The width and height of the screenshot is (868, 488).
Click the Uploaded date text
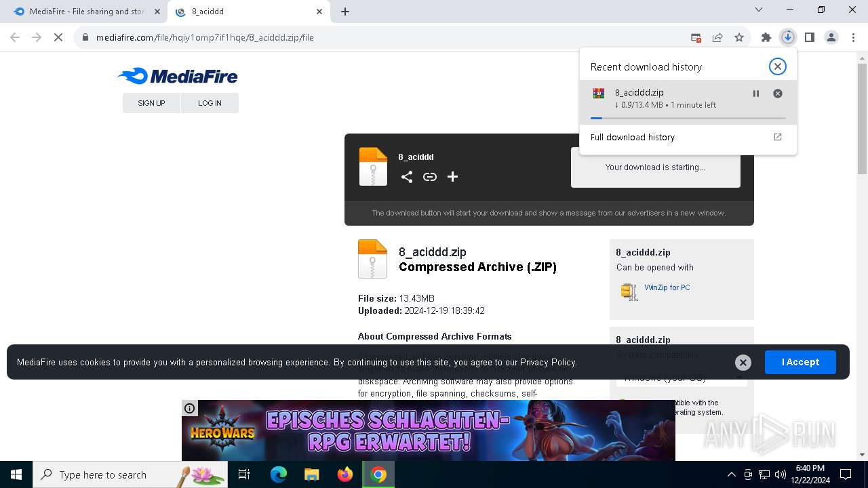click(421, 310)
